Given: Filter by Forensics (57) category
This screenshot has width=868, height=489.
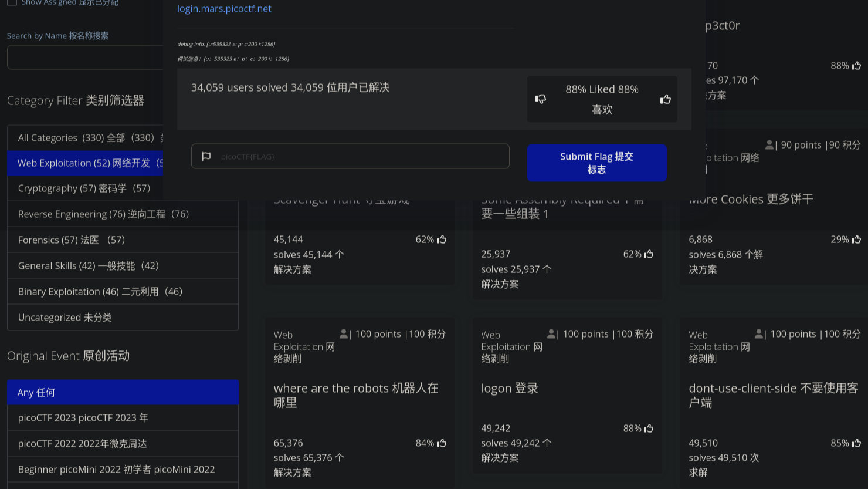Looking at the screenshot, I should point(123,240).
